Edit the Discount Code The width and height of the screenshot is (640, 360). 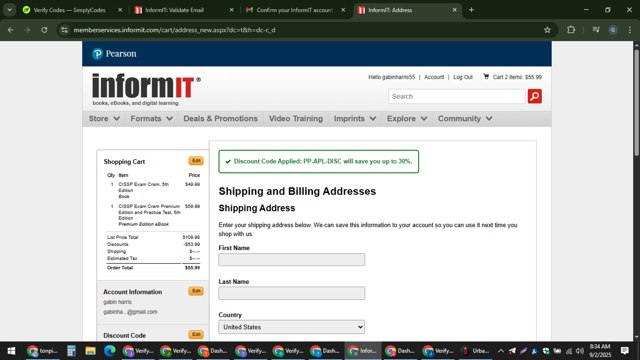point(196,334)
